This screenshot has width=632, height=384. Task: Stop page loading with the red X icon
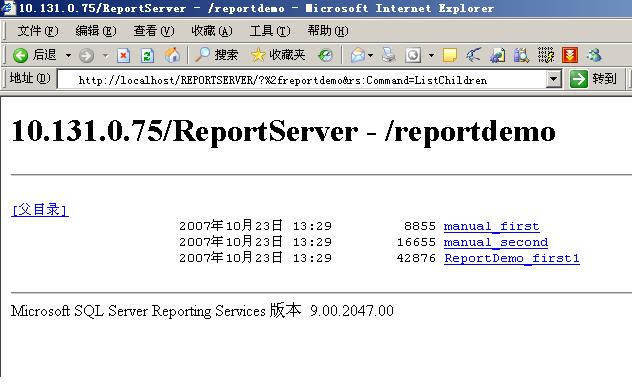(123, 55)
